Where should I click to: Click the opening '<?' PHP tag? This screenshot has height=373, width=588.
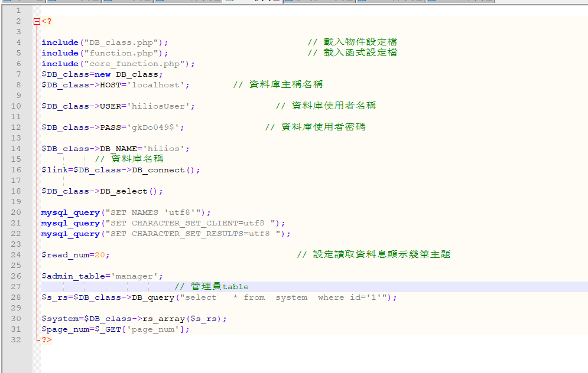[x=47, y=21]
